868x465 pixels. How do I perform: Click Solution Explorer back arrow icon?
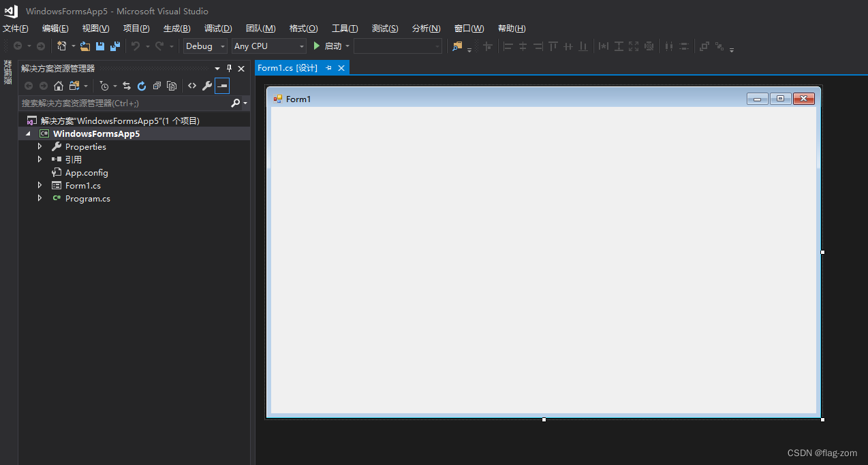tap(29, 86)
